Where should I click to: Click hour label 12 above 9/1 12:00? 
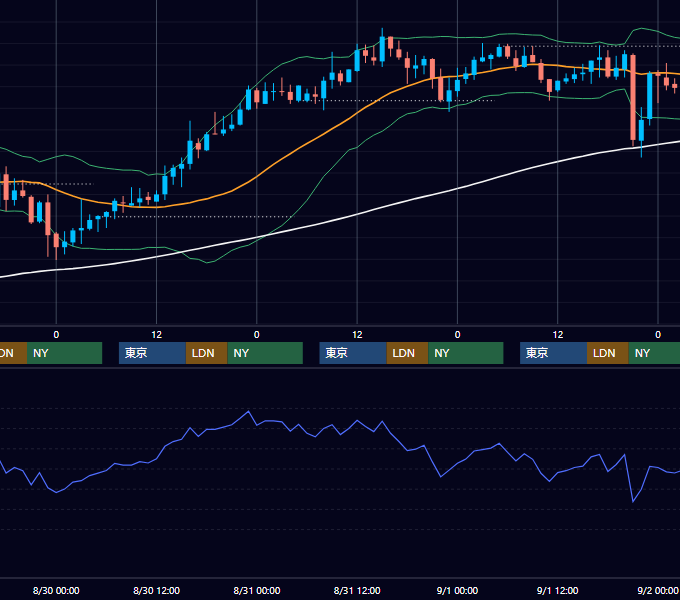pyautogui.click(x=558, y=335)
